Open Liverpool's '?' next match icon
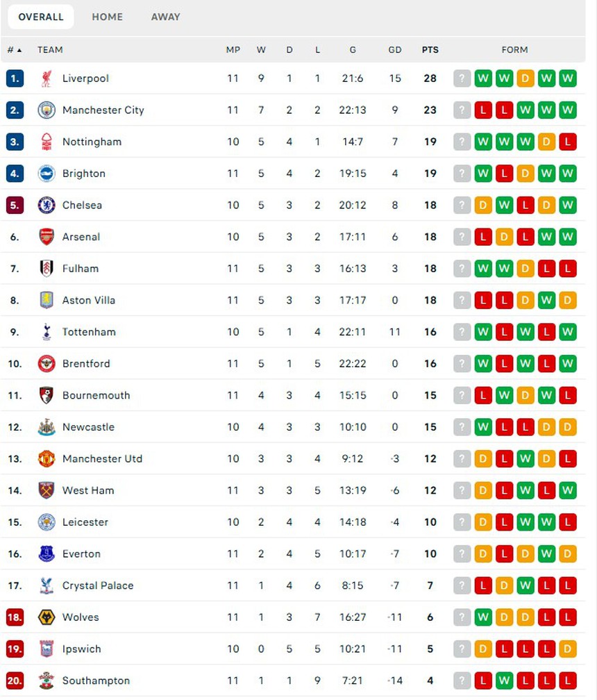This screenshot has width=597, height=700. pyautogui.click(x=462, y=78)
